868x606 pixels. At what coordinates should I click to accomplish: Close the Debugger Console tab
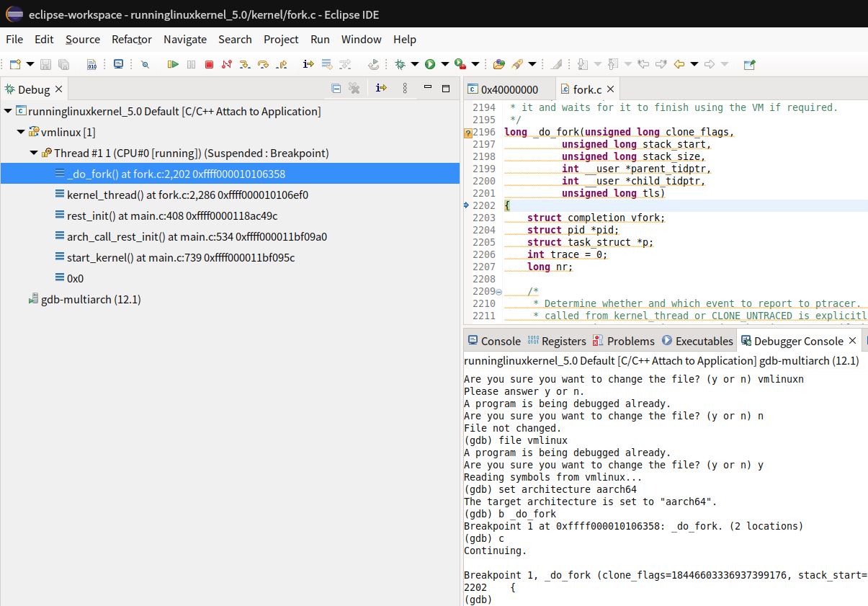(x=852, y=341)
